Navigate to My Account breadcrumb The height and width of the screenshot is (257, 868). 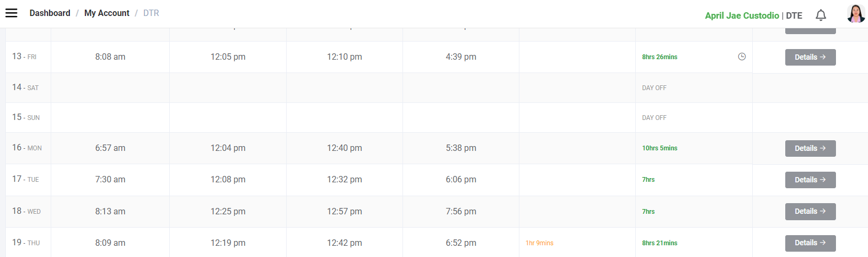tap(107, 13)
